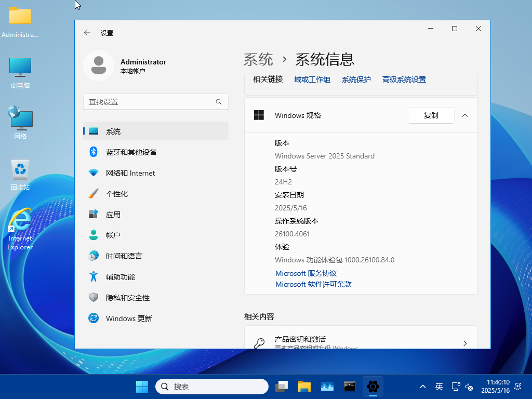Open the Windows 更新 page

coord(156,318)
